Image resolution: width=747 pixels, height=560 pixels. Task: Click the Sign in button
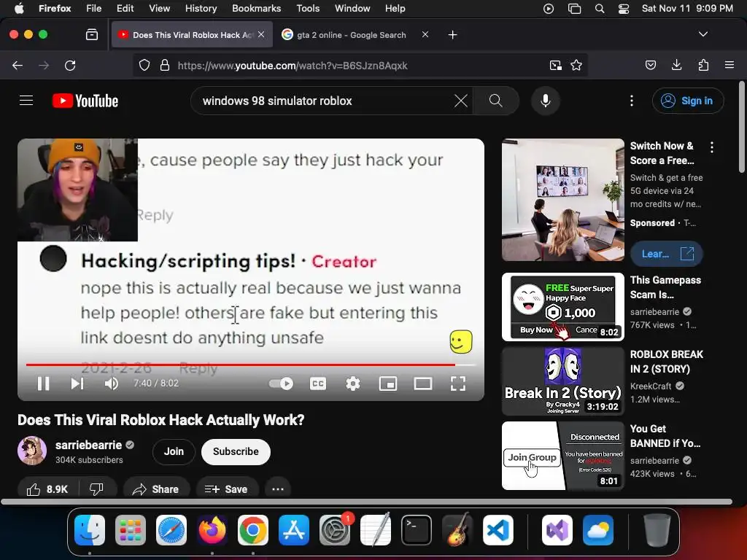688,101
